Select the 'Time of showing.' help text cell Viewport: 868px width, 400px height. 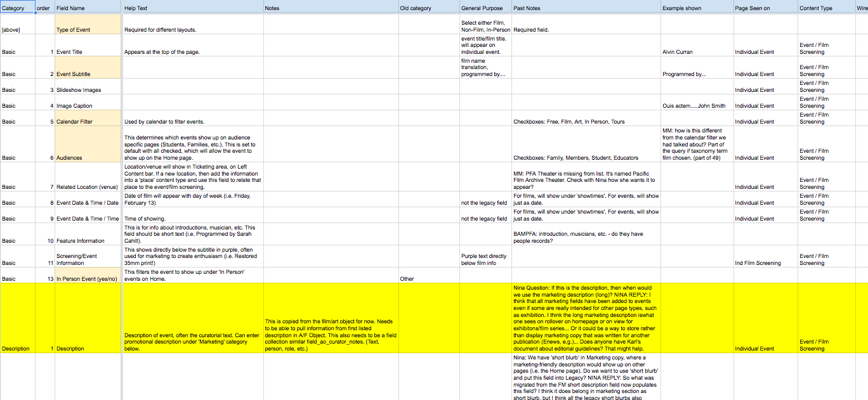point(192,215)
